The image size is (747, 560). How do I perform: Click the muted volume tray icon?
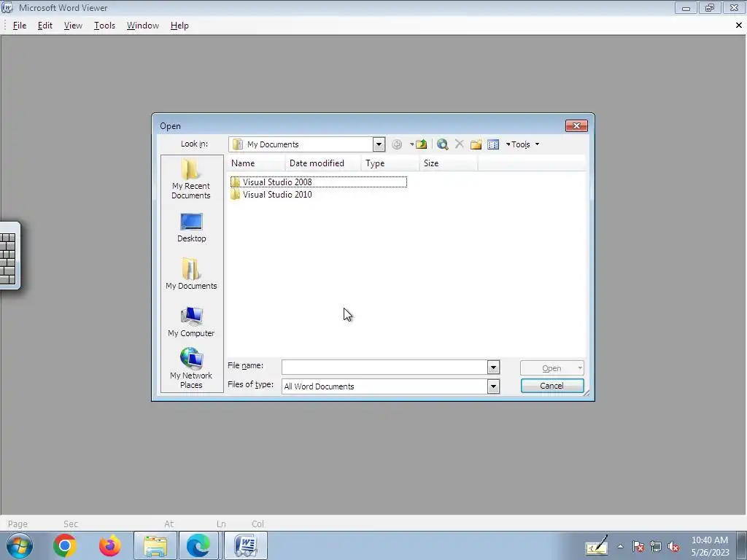click(x=673, y=546)
